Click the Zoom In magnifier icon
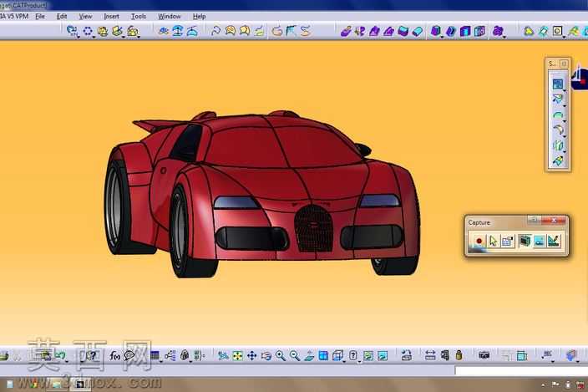Screen dimensions: 588x392 (x=280, y=355)
